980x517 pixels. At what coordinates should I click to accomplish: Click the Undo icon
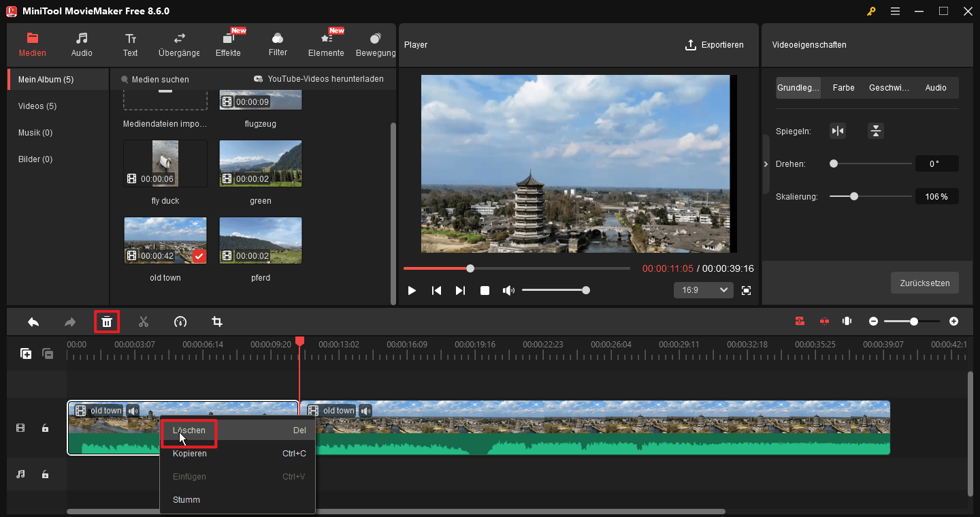(x=33, y=321)
